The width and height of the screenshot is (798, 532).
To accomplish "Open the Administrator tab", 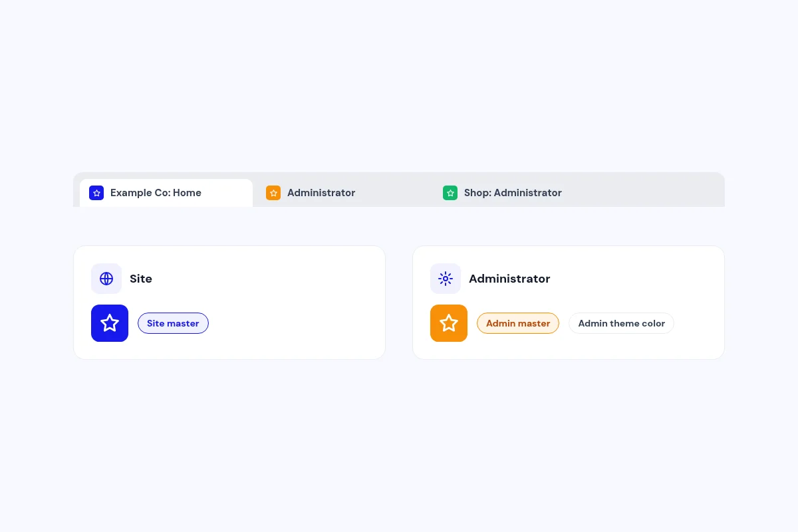I will pyautogui.click(x=343, y=193).
